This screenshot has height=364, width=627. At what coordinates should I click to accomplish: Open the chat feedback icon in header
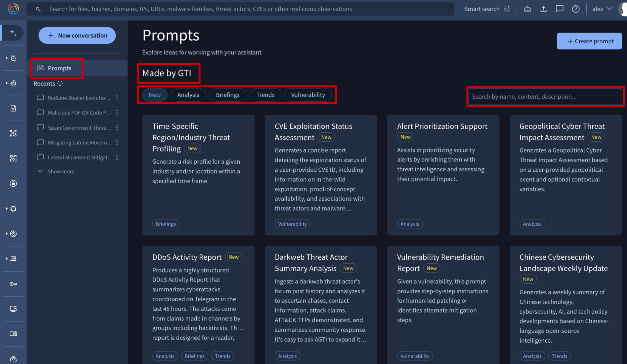click(x=559, y=9)
